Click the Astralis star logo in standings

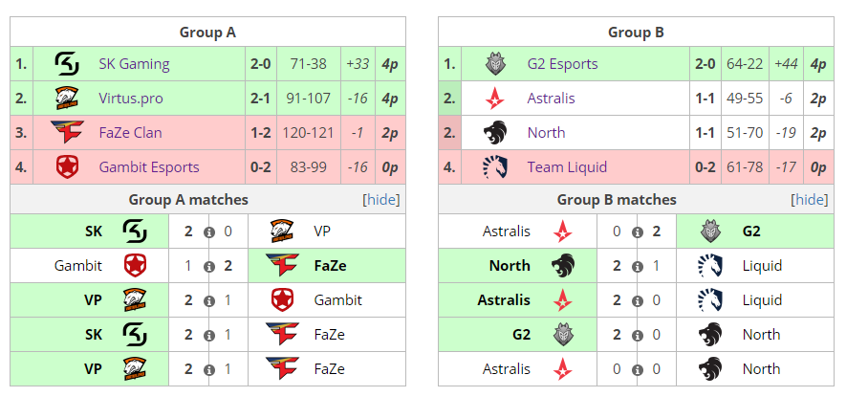tap(495, 99)
